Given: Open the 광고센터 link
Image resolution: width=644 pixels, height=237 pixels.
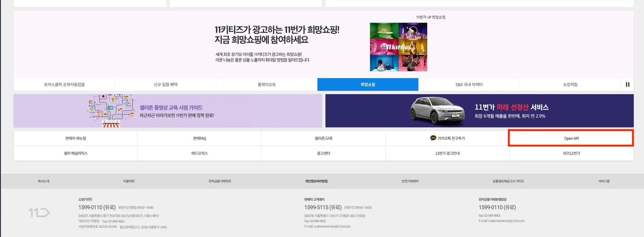Looking at the screenshot, I should pyautogui.click(x=324, y=153).
